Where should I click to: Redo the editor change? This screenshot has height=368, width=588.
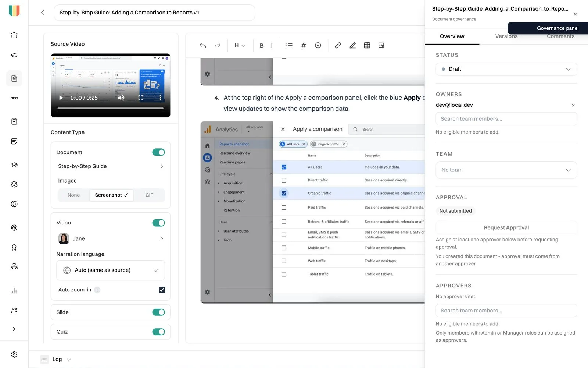click(x=218, y=45)
